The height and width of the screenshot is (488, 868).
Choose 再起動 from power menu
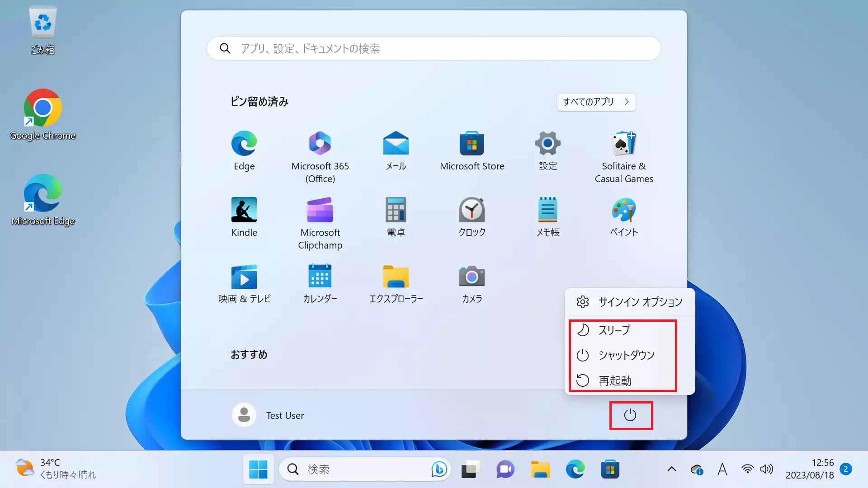tap(630, 380)
